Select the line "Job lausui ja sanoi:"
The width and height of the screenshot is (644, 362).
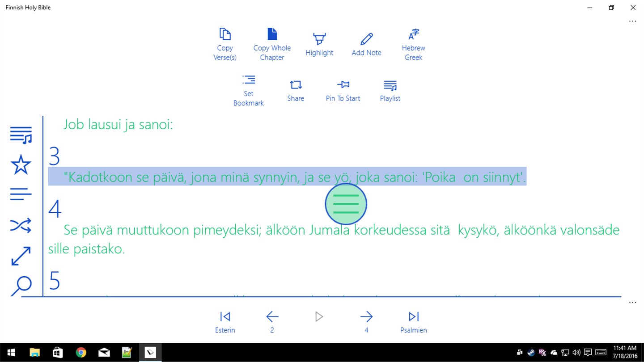(118, 124)
